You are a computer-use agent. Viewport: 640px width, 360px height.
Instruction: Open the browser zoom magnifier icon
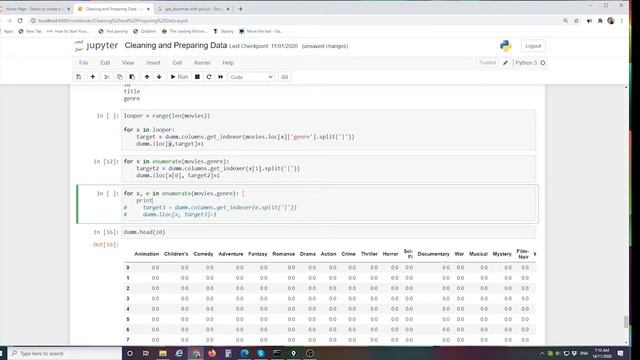coord(565,20)
